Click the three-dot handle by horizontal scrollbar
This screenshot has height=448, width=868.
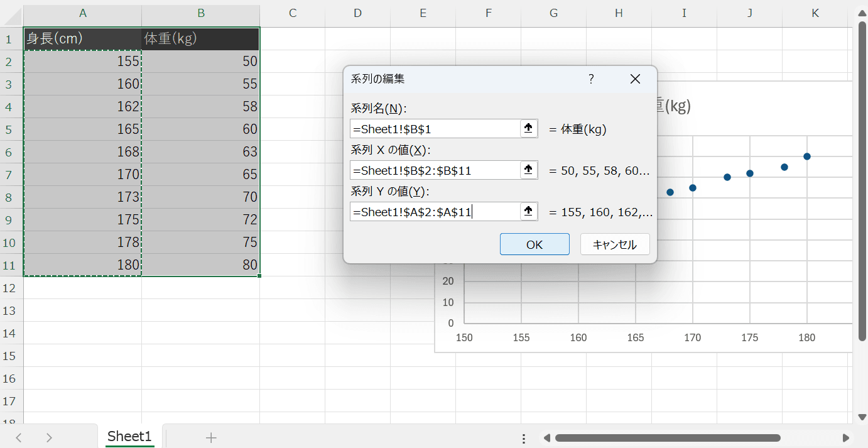[524, 438]
